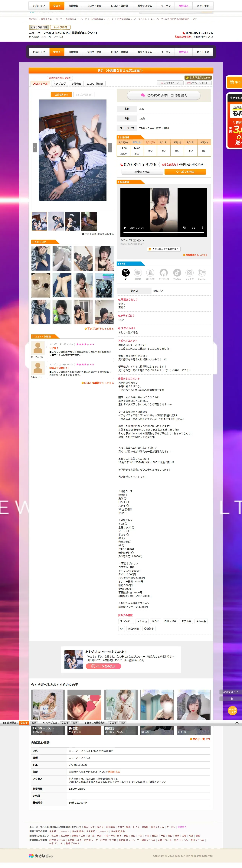The height and width of the screenshot is (868, 242).
Task: Show the next profile photo arrow
Action: pyautogui.click(x=110, y=147)
